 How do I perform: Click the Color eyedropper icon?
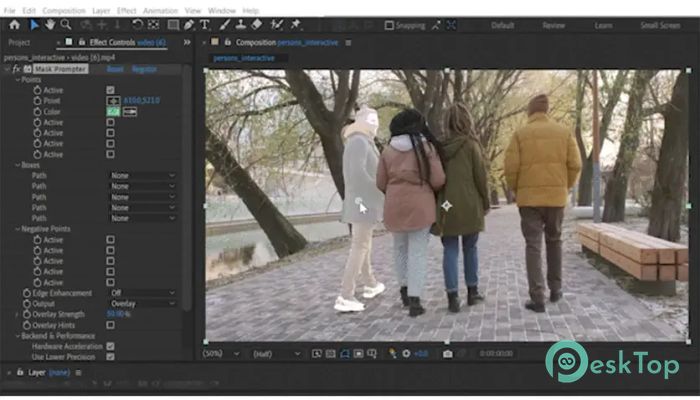pyautogui.click(x=130, y=112)
